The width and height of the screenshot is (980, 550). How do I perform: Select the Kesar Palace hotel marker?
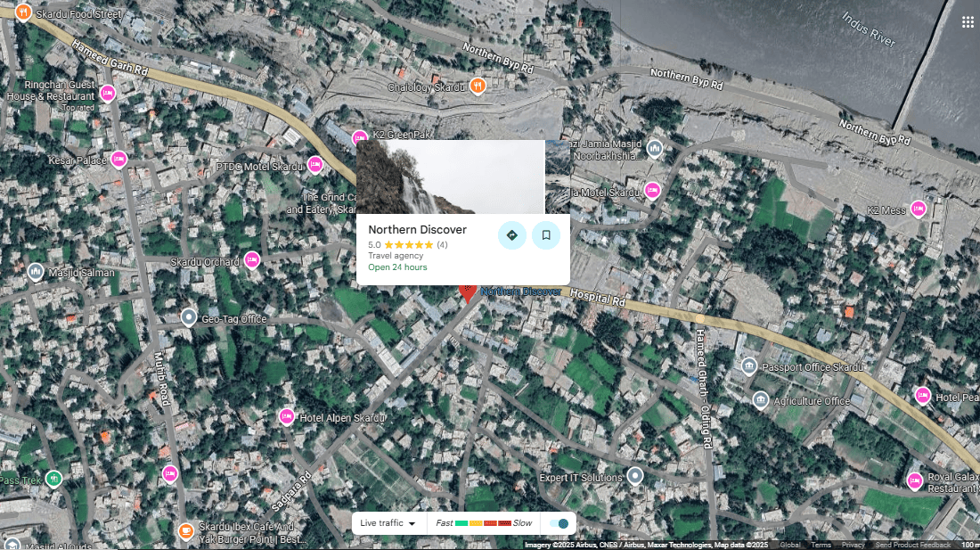(120, 160)
